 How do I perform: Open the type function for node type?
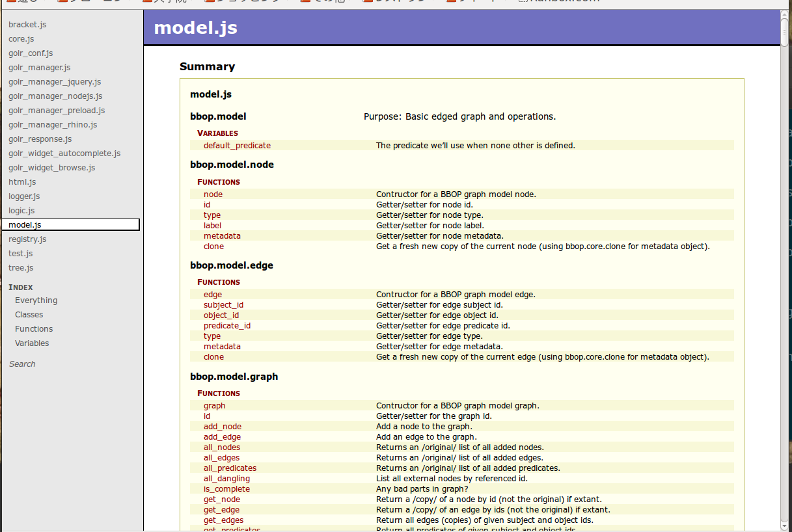click(212, 215)
